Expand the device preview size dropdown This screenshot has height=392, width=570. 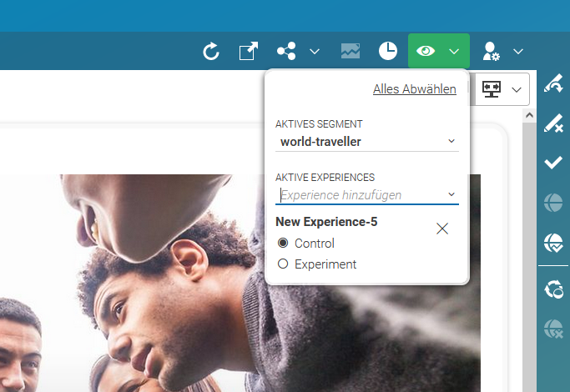coord(517,89)
